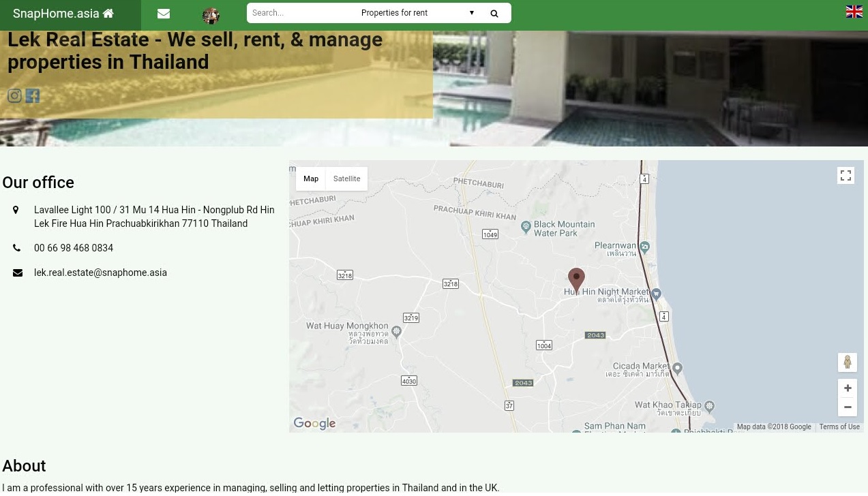
Task: Switch map to Satellite view
Action: coord(346,179)
